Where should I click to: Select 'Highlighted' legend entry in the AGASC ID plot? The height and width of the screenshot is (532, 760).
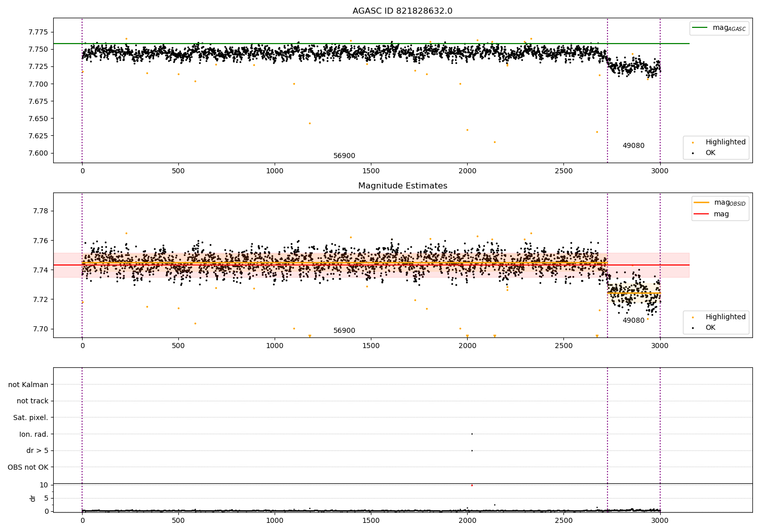coord(726,142)
